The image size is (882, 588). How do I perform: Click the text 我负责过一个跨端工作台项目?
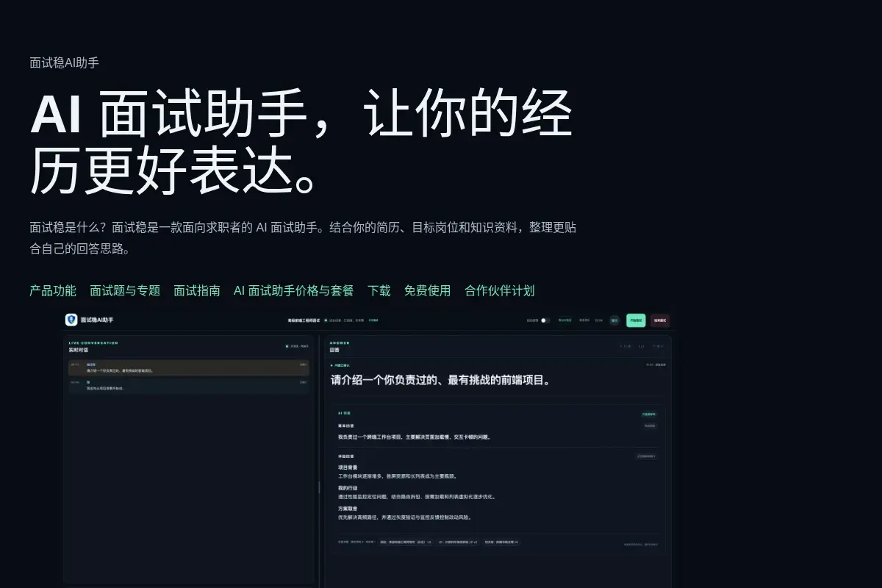(x=414, y=437)
